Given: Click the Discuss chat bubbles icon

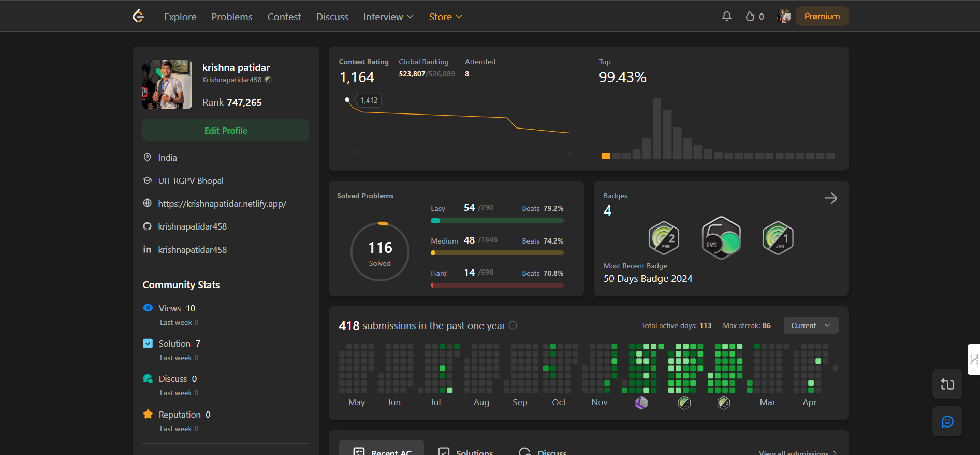Looking at the screenshot, I should pos(148,379).
